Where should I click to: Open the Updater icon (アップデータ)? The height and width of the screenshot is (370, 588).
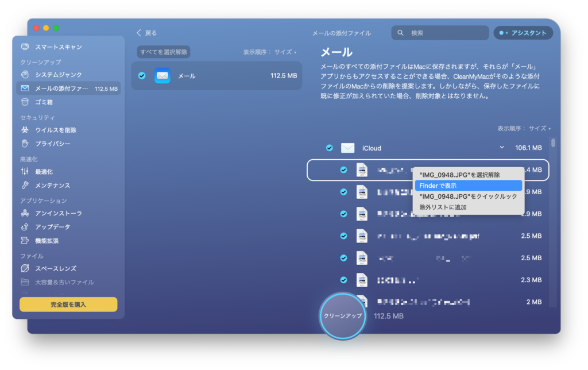(x=25, y=226)
